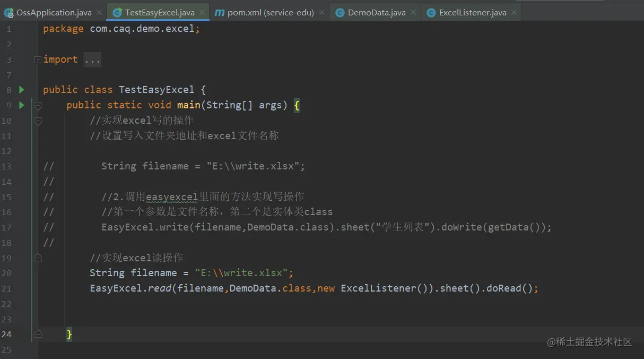The height and width of the screenshot is (359, 644).
Task: Click the read method call on line 21
Action: (159, 288)
